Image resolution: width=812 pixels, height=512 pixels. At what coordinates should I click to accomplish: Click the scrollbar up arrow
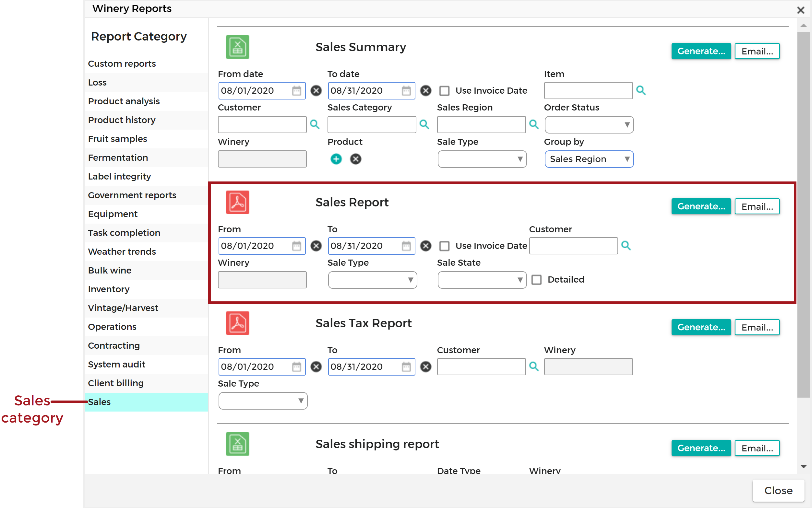coord(803,26)
